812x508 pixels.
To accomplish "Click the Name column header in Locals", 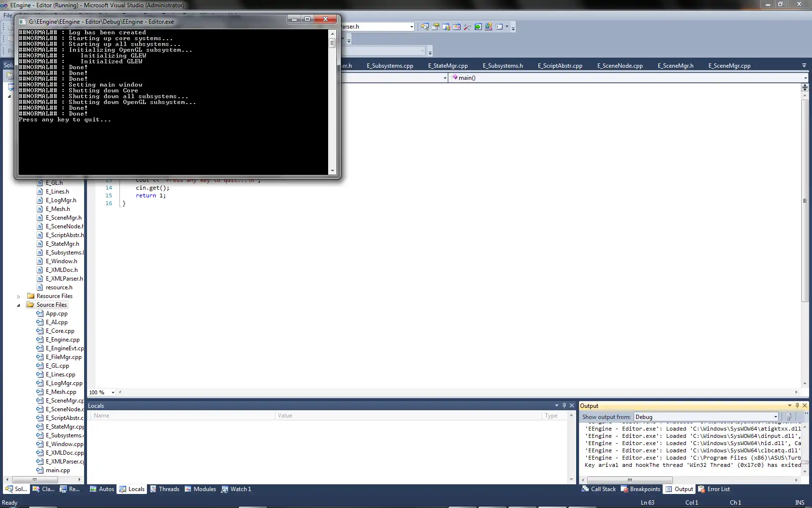I will click(183, 416).
